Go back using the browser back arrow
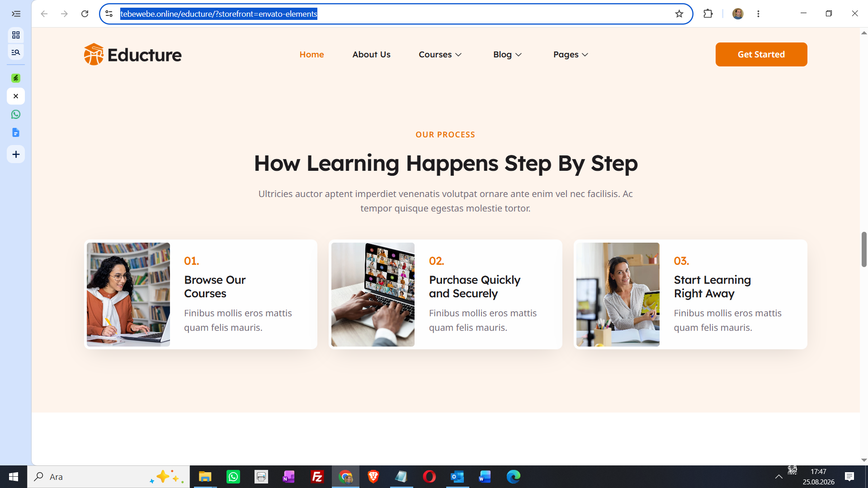This screenshot has width=868, height=488. (44, 14)
